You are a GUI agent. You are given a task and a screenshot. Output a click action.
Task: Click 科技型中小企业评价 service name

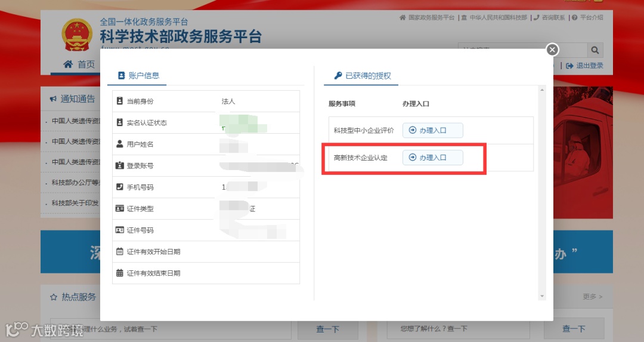tap(364, 130)
